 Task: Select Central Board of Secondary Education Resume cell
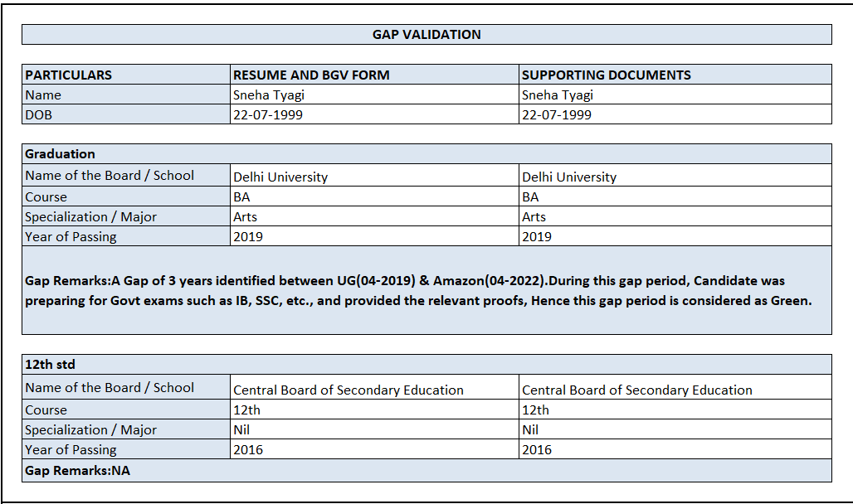point(374,387)
